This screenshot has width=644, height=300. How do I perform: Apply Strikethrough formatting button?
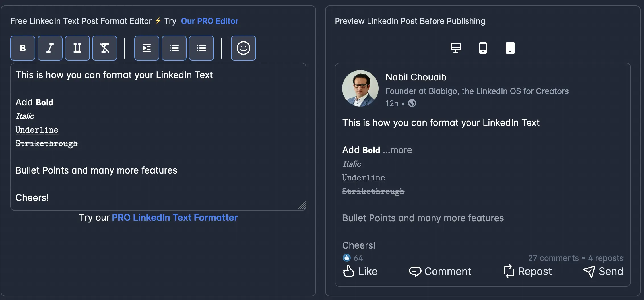pos(105,48)
